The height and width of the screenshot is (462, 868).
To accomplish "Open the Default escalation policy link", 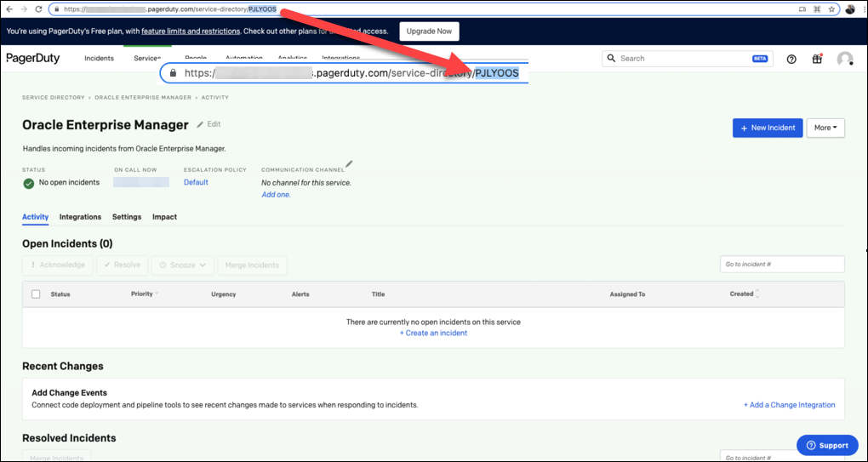I will [196, 182].
